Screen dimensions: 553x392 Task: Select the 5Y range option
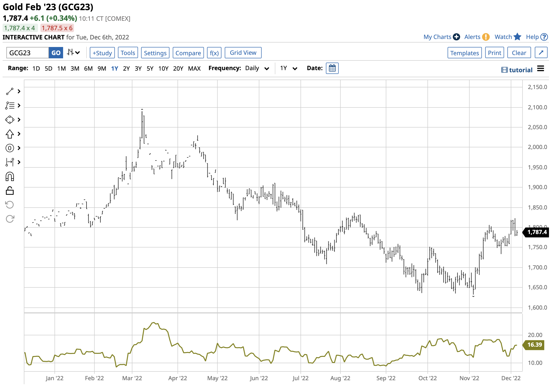(x=150, y=69)
